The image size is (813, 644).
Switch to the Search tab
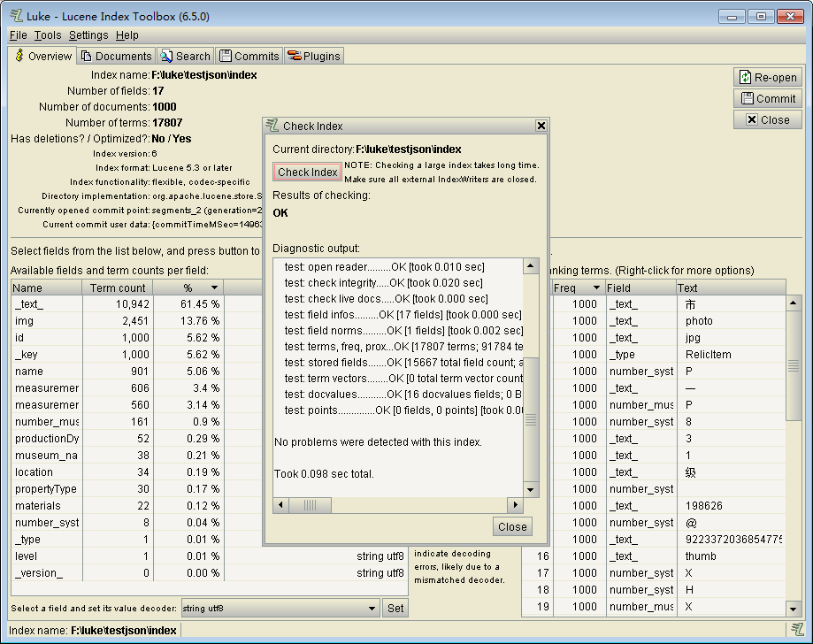click(x=185, y=56)
